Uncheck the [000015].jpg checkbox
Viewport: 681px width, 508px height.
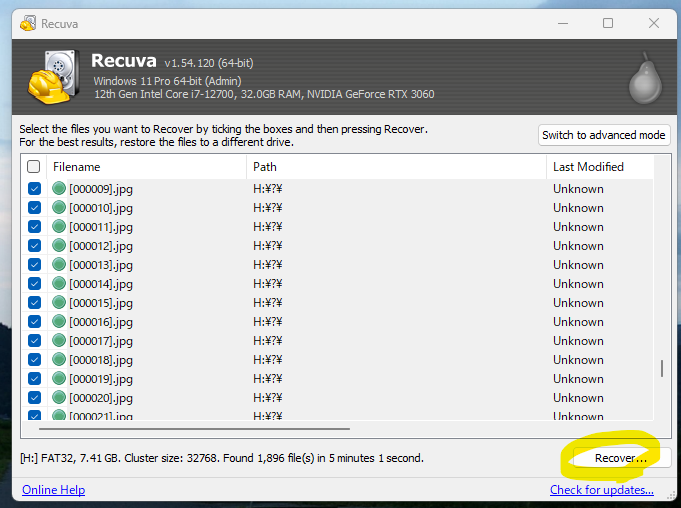34,302
